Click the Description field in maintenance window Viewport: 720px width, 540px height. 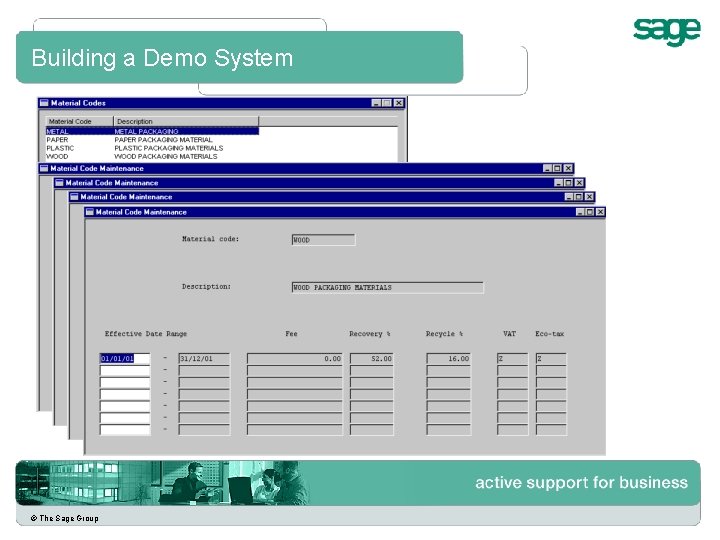point(388,287)
